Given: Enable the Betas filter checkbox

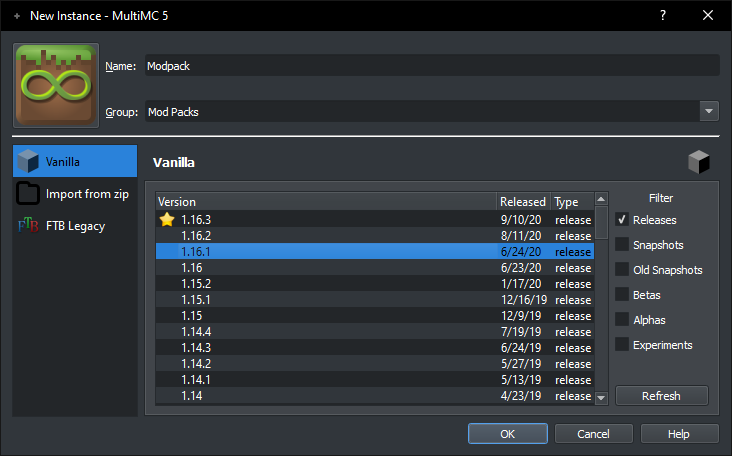Looking at the screenshot, I should click(622, 295).
